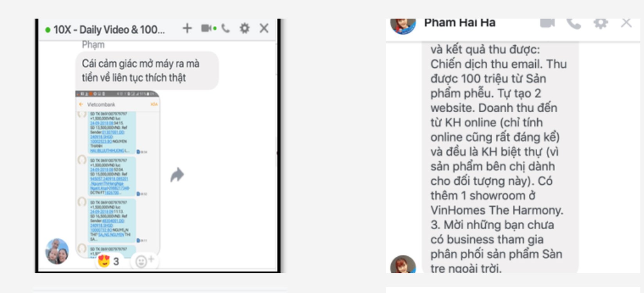Close the 10X - Daily Video chat window

264,28
